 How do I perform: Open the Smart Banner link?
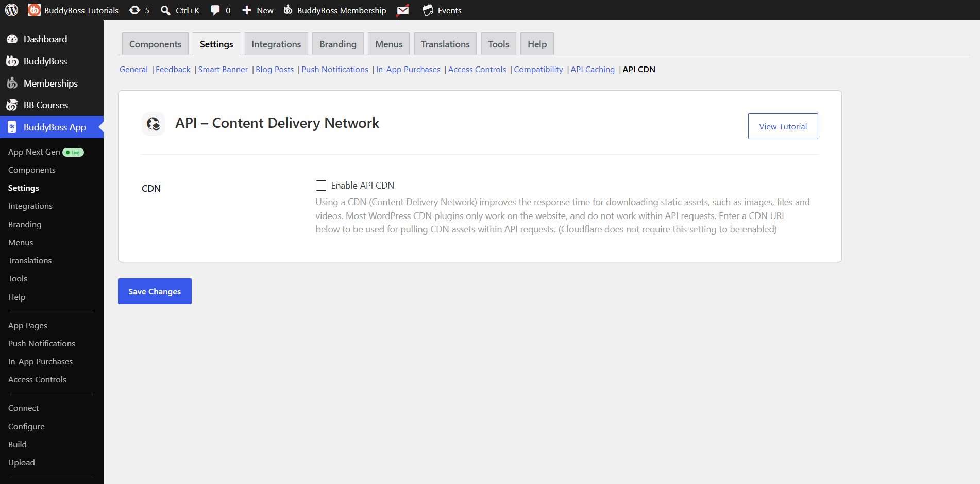(x=223, y=69)
